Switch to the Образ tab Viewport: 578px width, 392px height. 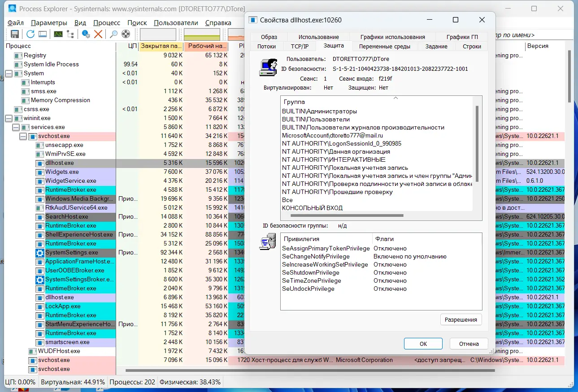(269, 37)
